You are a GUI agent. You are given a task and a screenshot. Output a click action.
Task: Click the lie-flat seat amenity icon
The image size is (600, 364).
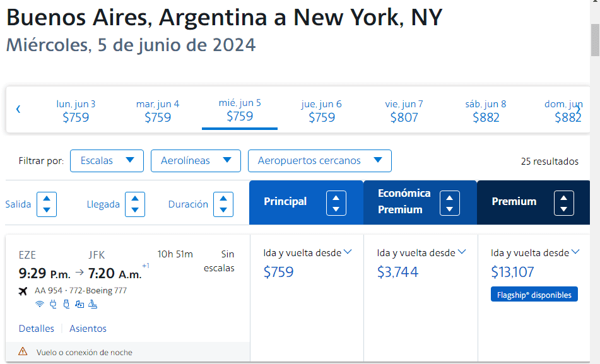coord(93,304)
